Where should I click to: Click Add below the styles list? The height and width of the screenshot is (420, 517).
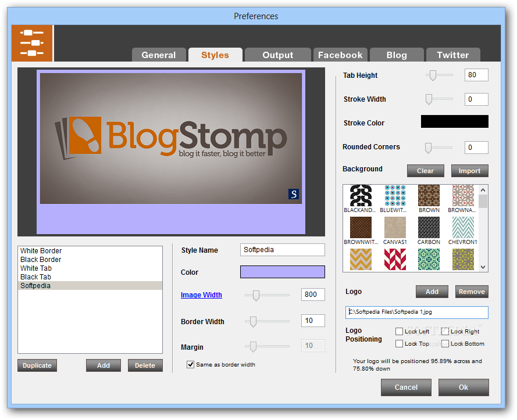pos(103,365)
